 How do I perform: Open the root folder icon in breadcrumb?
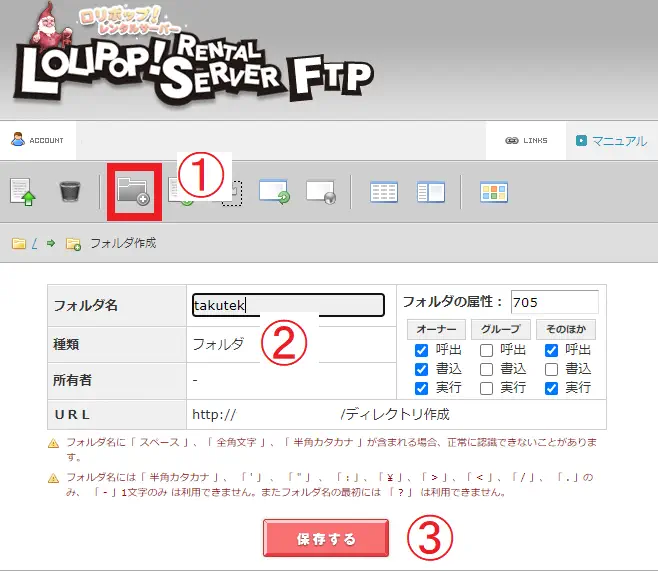19,243
